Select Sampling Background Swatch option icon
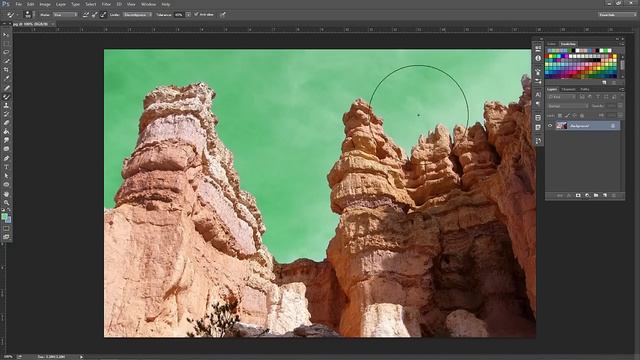640x360 pixels. point(104,15)
